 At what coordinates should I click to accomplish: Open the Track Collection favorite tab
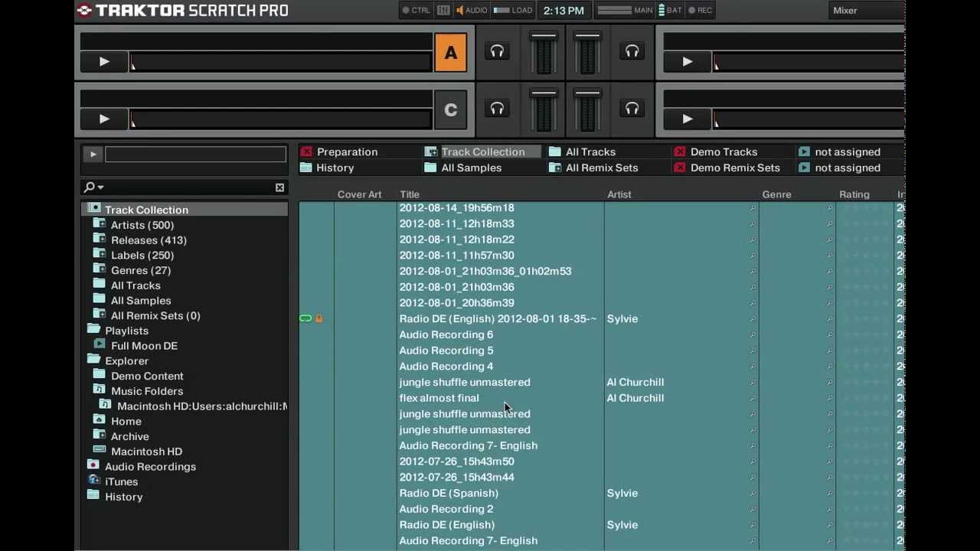pos(482,152)
